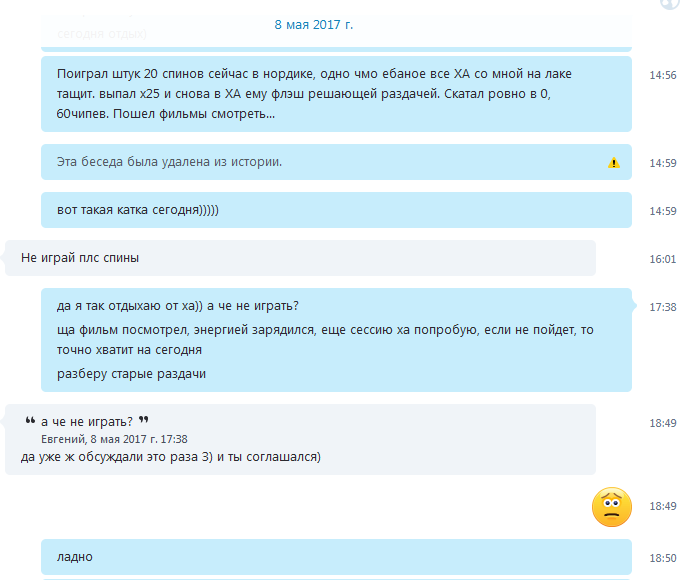Open quoted text а че не играть?
This screenshot has width=688, height=580.
tap(86, 422)
